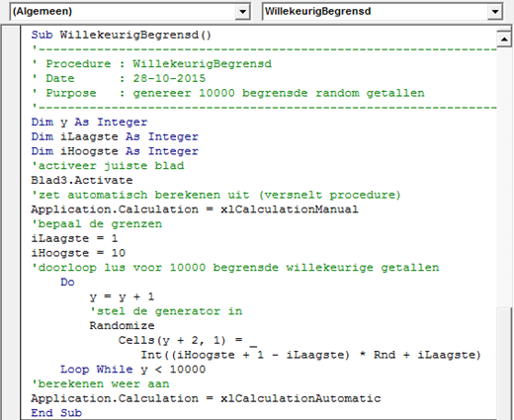Click the line with 'xlCalculationManual'
This screenshot has height=420, width=514.
(x=195, y=210)
